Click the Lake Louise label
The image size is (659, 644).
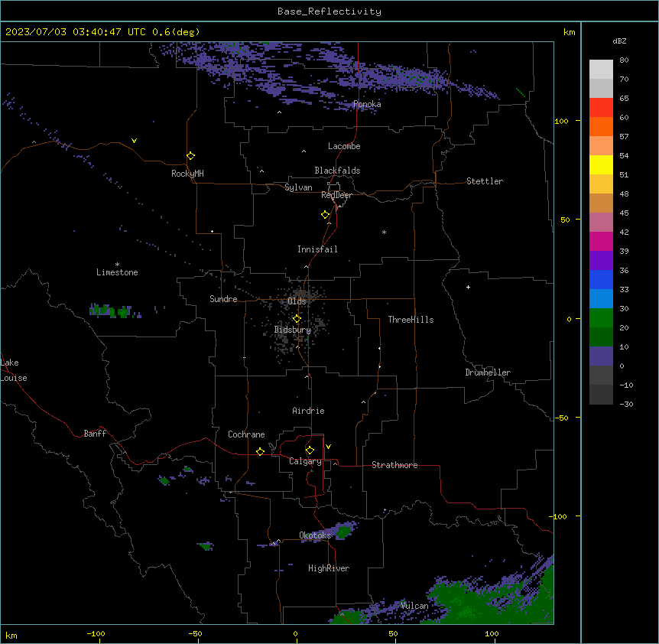click(14, 370)
